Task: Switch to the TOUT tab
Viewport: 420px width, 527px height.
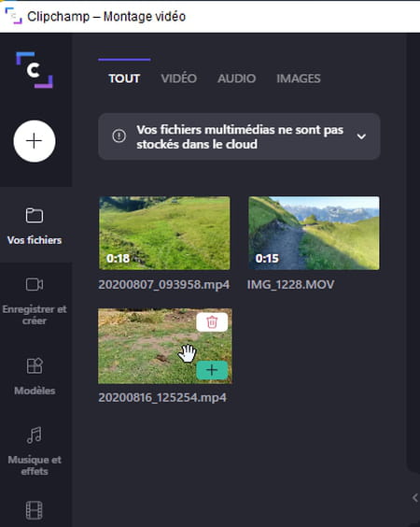Action: point(124,78)
